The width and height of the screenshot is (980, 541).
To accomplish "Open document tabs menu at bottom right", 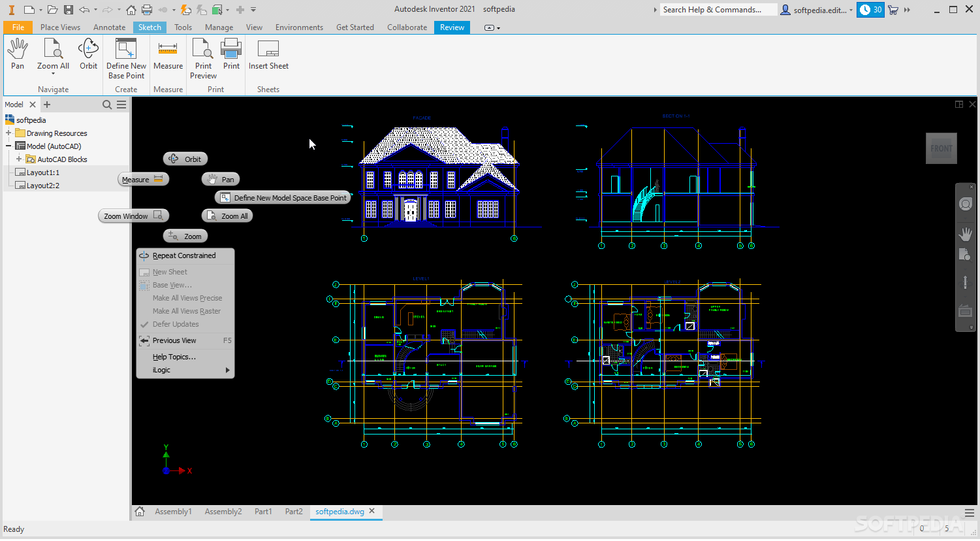I will (x=970, y=513).
